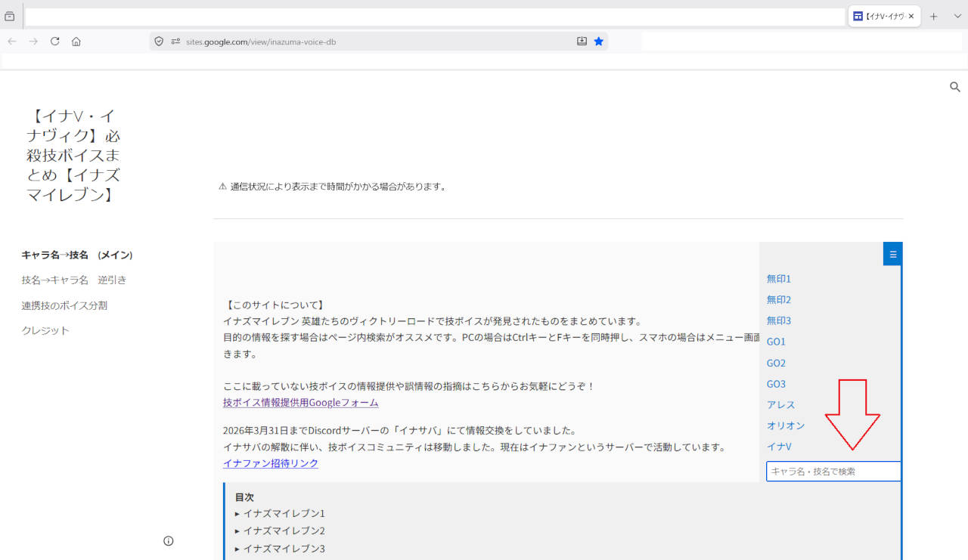The height and width of the screenshot is (560, 968).
Task: Open the list all tabs dropdown
Action: point(957,16)
